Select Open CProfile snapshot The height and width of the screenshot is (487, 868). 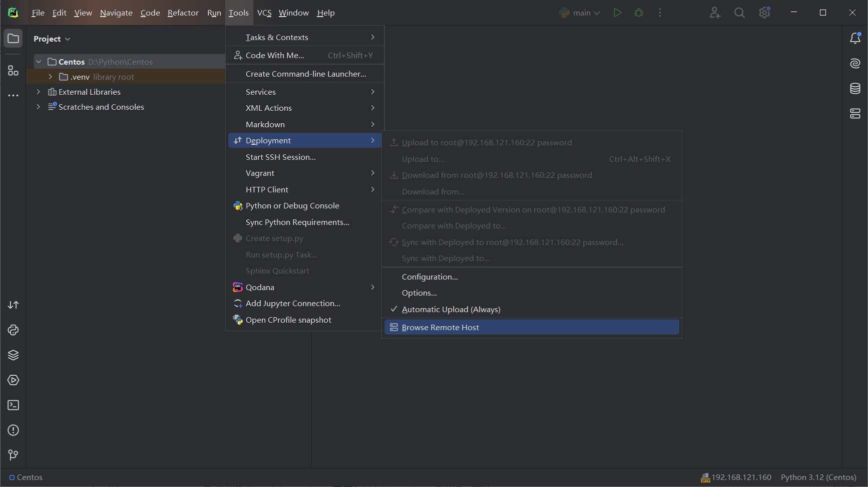click(305, 320)
